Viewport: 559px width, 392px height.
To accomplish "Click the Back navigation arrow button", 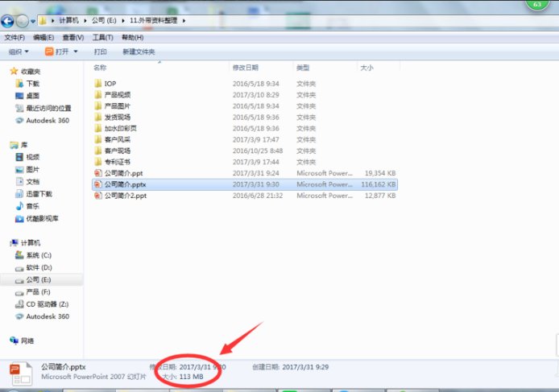I will coord(7,21).
